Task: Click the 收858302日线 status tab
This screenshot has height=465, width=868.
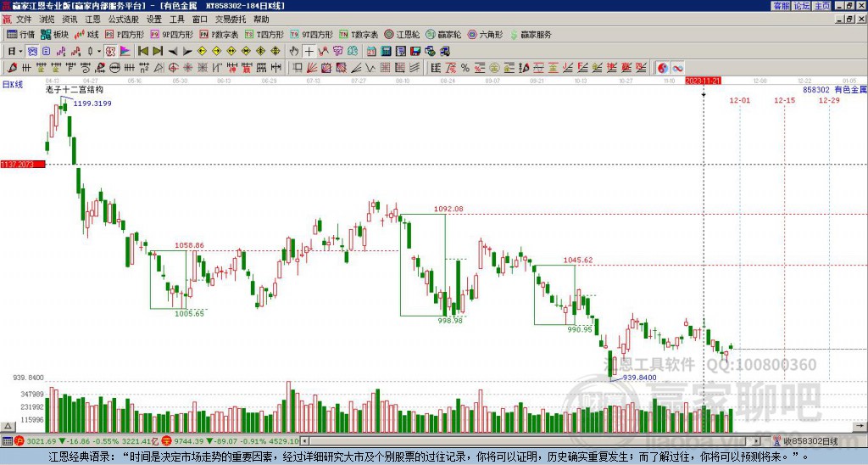Action: click(x=811, y=441)
